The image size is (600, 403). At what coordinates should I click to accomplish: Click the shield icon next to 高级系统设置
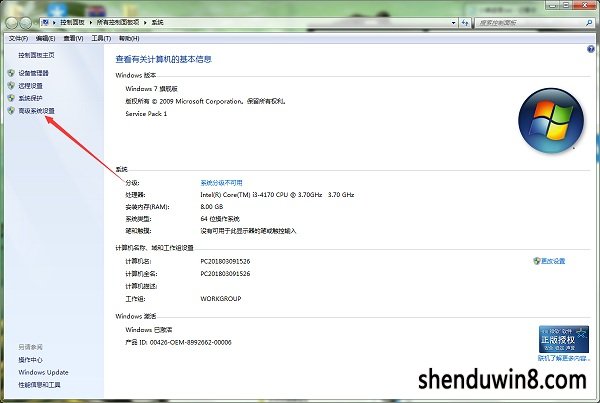(x=11, y=111)
